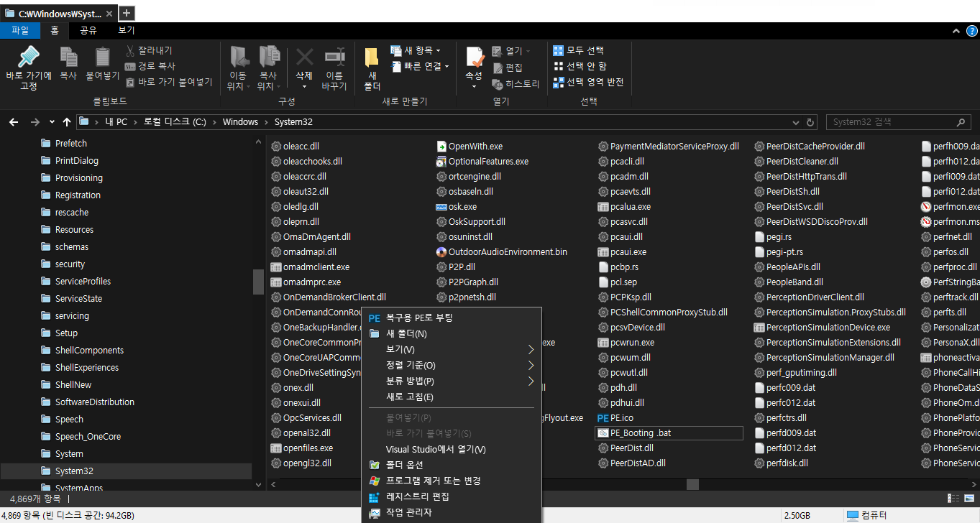Click Select all (모두 선택)
The width and height of the screenshot is (980, 523).
(x=579, y=50)
